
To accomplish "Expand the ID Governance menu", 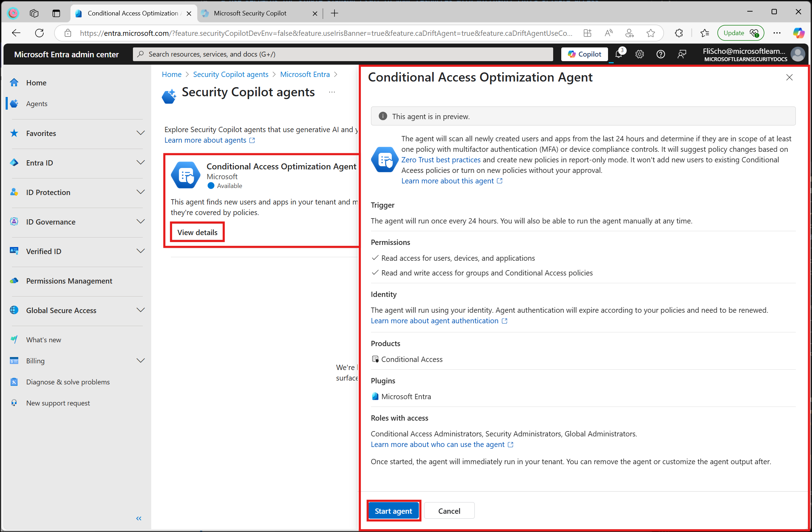I will [140, 222].
